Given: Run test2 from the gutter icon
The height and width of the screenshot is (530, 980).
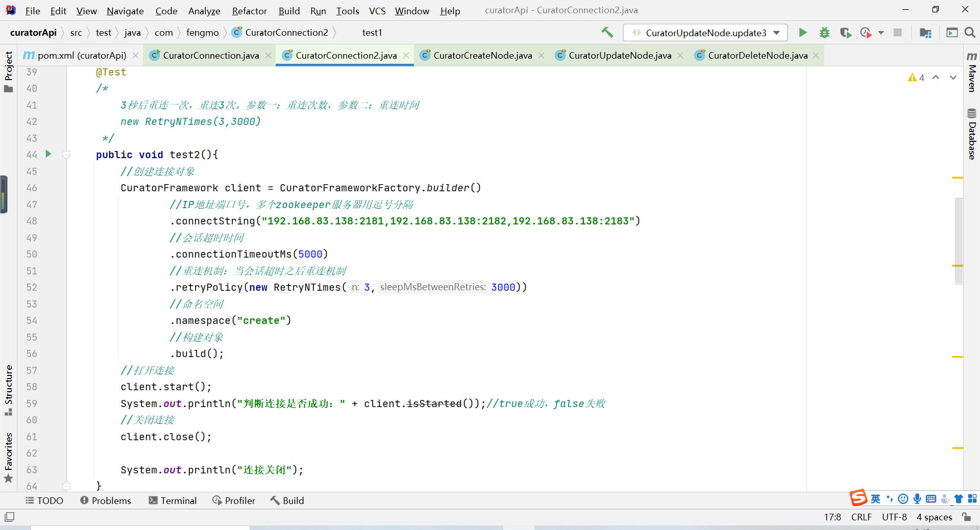Looking at the screenshot, I should click(x=48, y=154).
